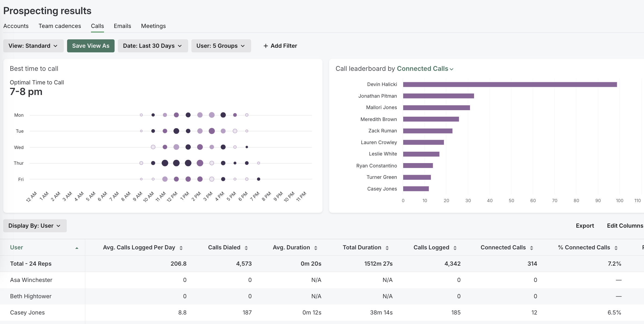Sort by Total Duration
This screenshot has height=324, width=644.
coord(387,247)
